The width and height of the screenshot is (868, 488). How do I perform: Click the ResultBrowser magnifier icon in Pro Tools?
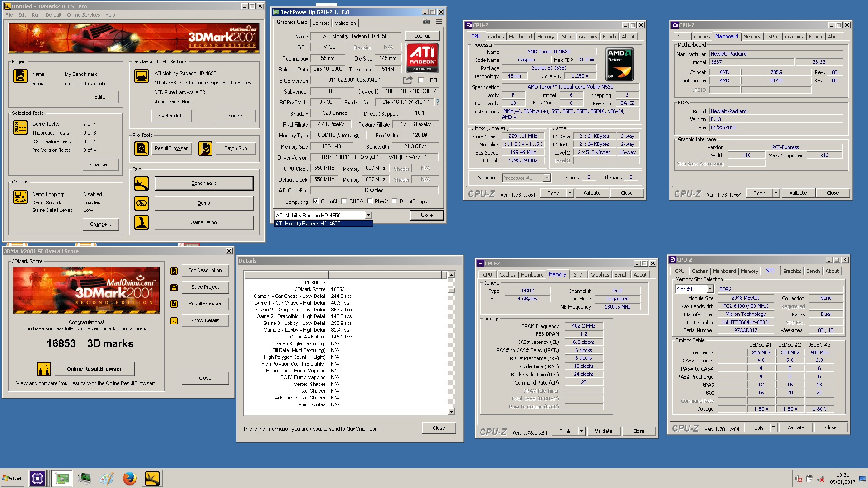point(142,148)
